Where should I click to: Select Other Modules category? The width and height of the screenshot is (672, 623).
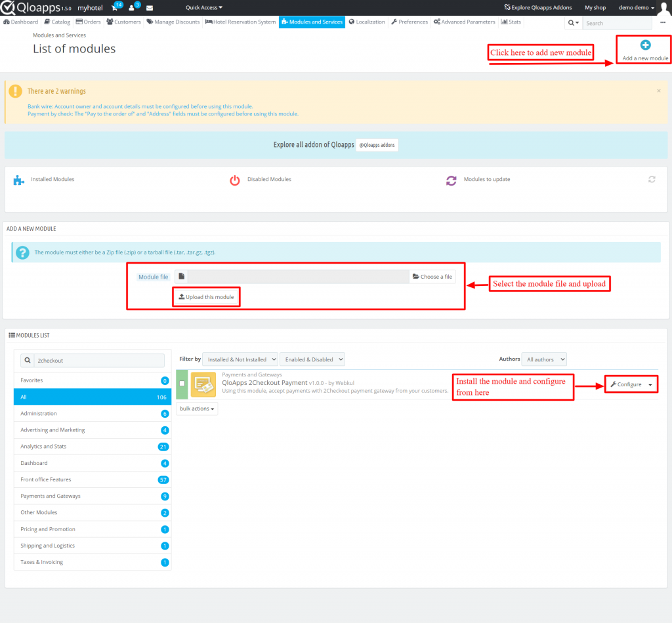93,513
